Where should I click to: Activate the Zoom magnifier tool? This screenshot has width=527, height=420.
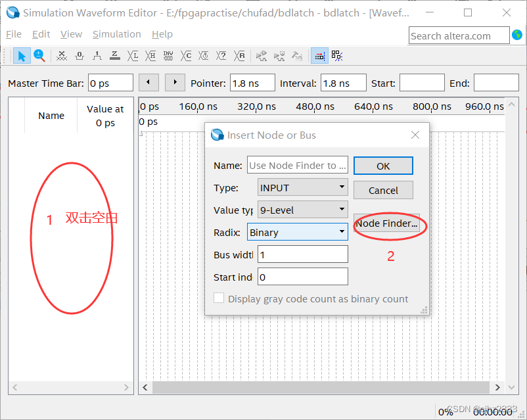click(x=39, y=56)
